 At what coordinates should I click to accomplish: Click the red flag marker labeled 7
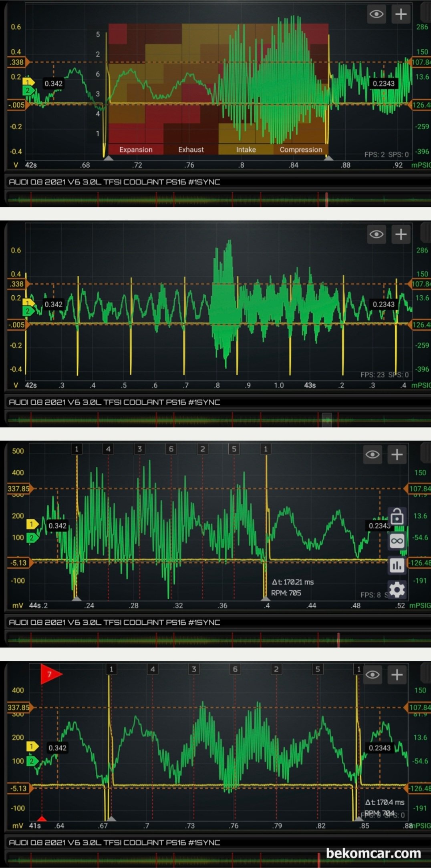coord(50,674)
